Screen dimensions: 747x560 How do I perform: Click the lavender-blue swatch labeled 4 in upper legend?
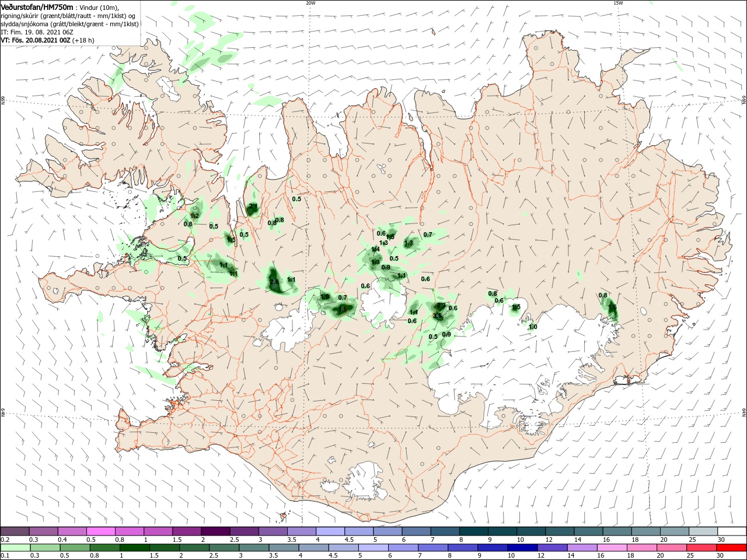(x=330, y=531)
